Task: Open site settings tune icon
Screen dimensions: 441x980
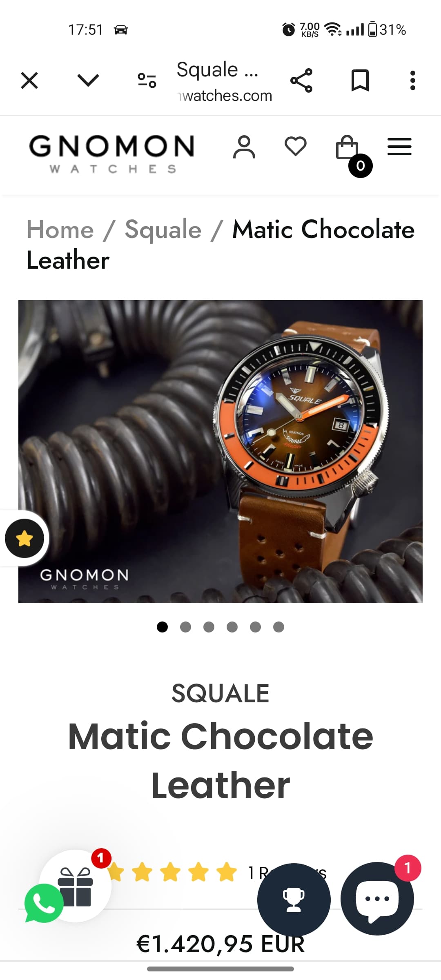Action: pos(147,80)
